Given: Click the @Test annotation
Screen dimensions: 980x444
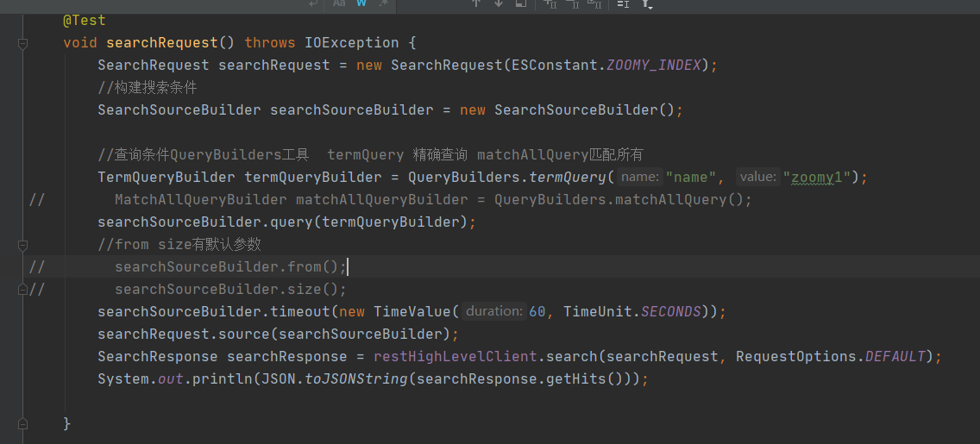Looking at the screenshot, I should click(85, 21).
